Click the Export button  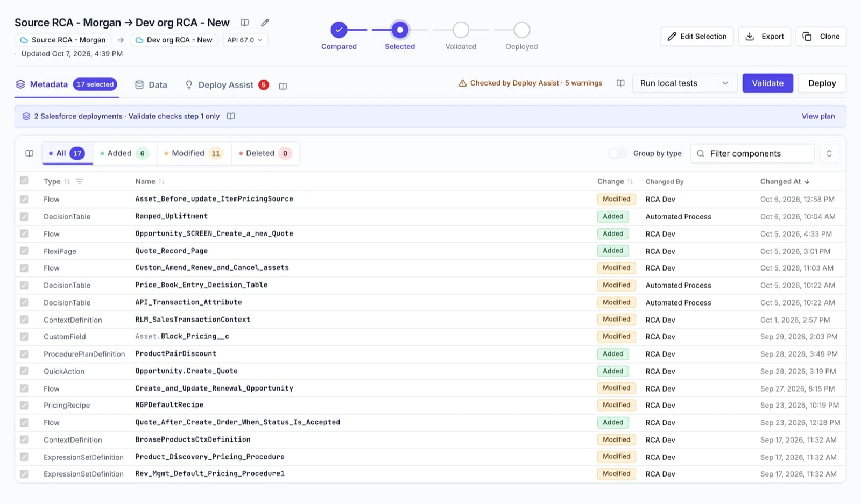765,37
